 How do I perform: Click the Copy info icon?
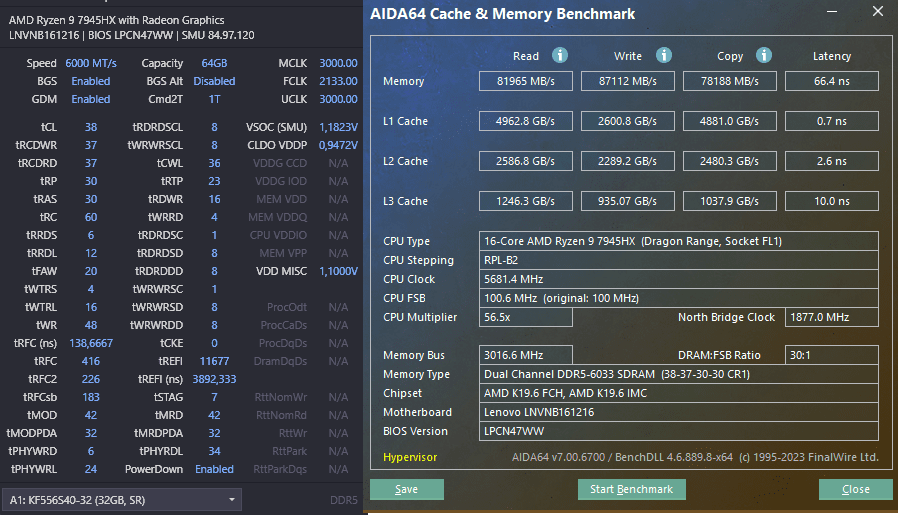point(763,55)
